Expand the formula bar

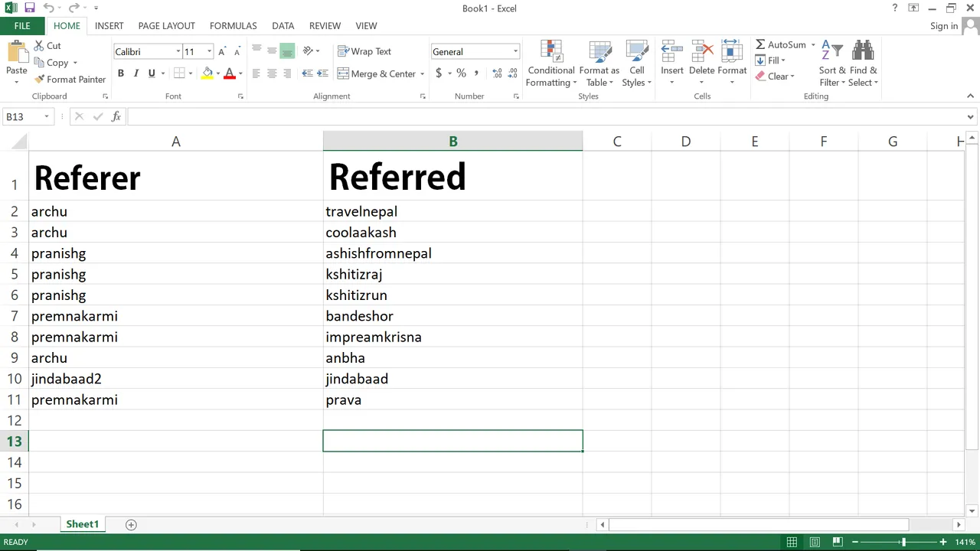[x=971, y=117]
